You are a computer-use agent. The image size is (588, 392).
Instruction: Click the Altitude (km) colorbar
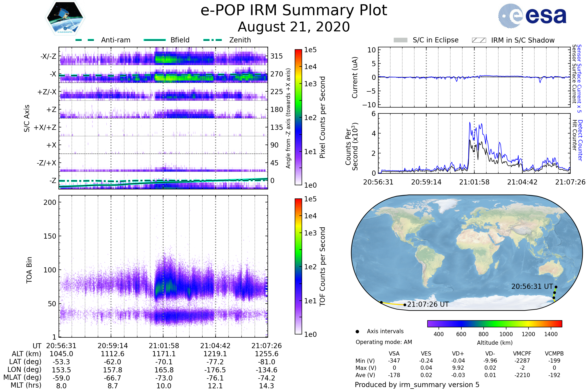coord(494,323)
